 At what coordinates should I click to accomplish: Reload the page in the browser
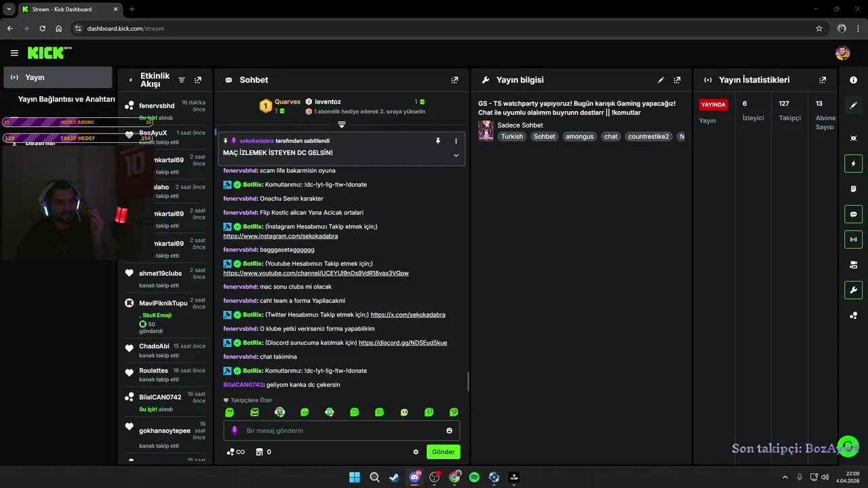[x=42, y=28]
